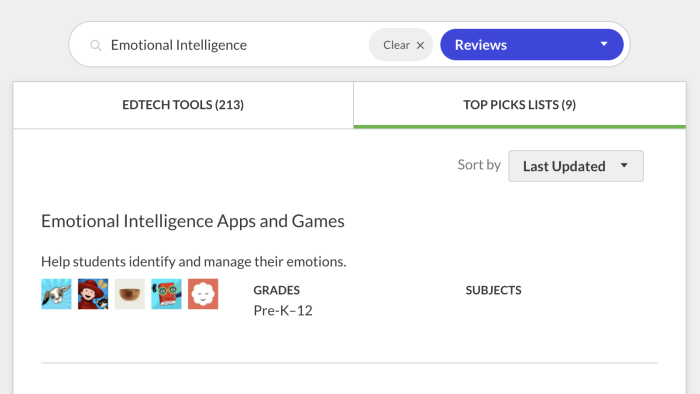Open Emotional Intelligence Apps and Games list

(x=193, y=221)
